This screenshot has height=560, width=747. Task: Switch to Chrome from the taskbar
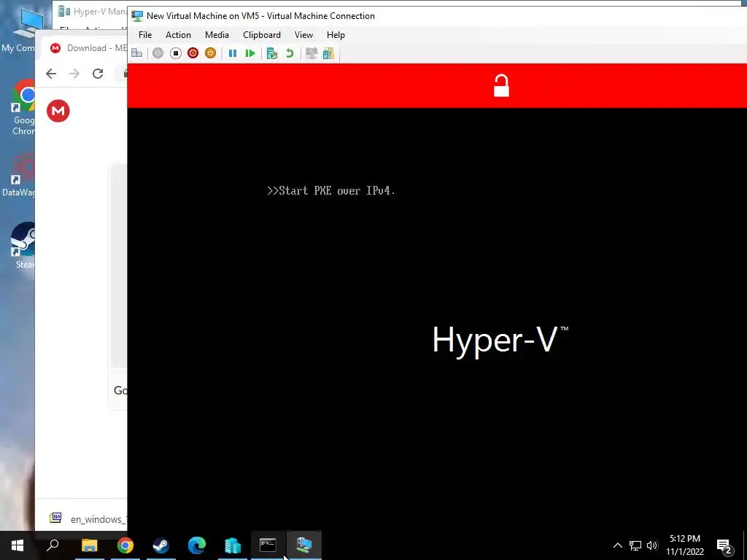click(125, 545)
